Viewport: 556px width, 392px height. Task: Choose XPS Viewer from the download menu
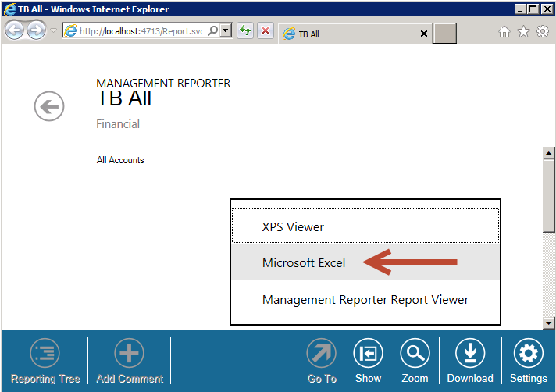[x=365, y=226]
